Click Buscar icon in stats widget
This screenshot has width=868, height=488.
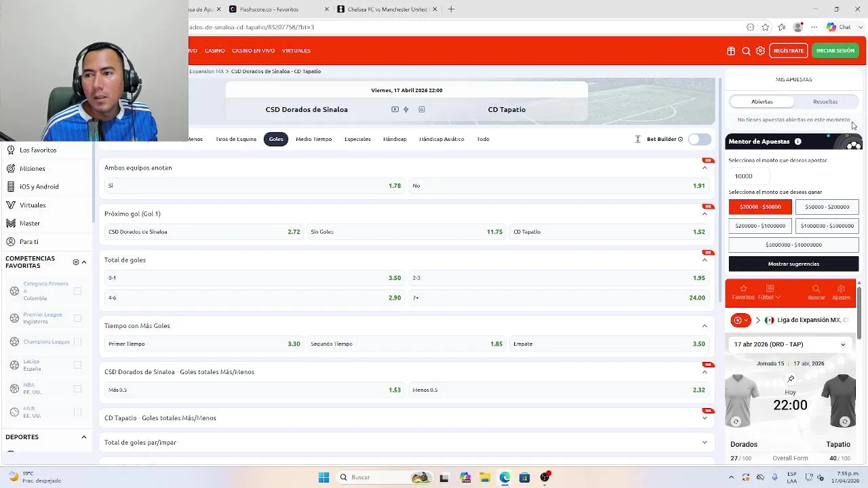coord(816,289)
